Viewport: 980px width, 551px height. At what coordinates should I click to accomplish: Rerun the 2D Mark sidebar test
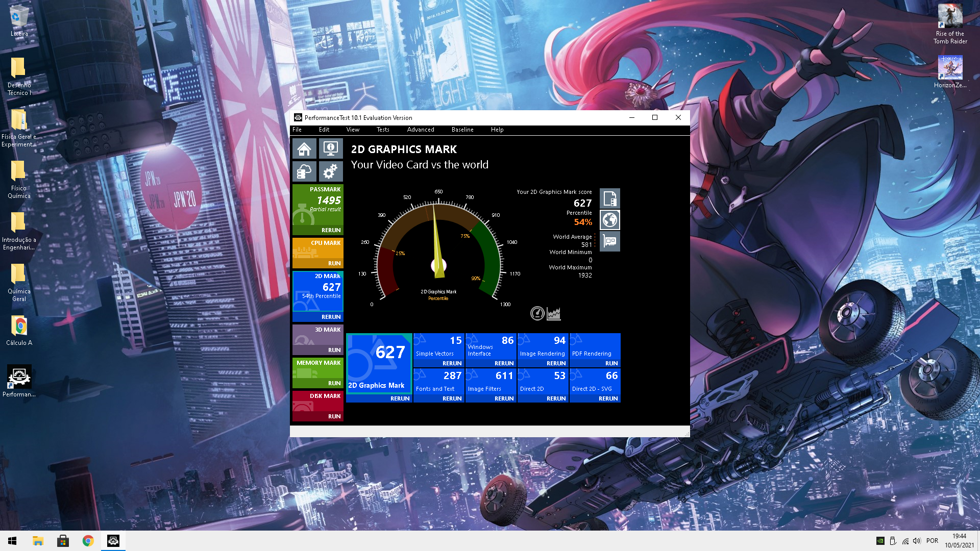(331, 317)
